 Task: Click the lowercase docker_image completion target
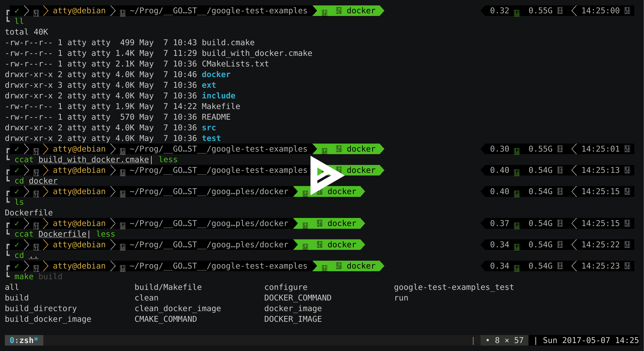(293, 309)
